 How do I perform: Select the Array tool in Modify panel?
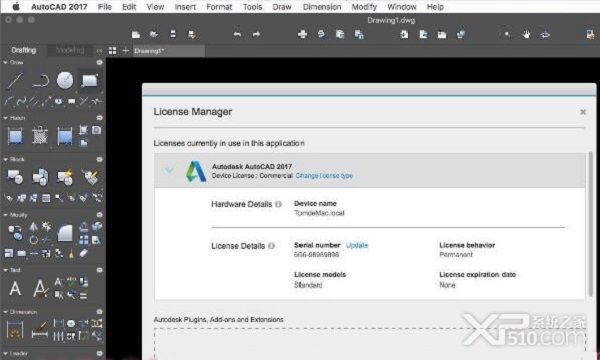(84, 240)
